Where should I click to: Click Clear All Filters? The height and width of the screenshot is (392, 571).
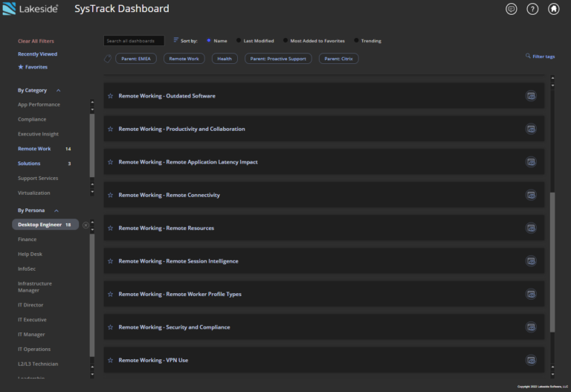click(36, 41)
